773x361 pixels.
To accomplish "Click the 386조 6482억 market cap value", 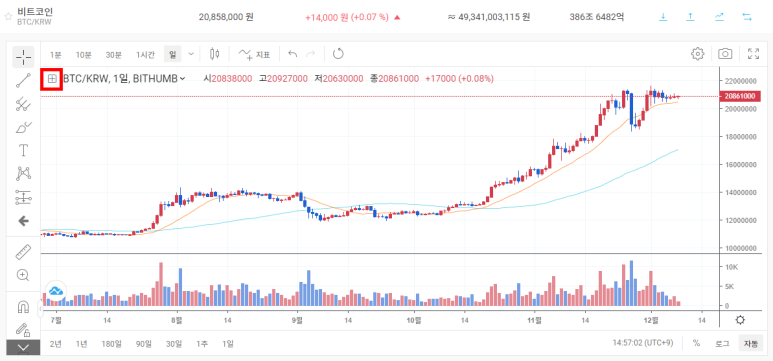I will [597, 17].
